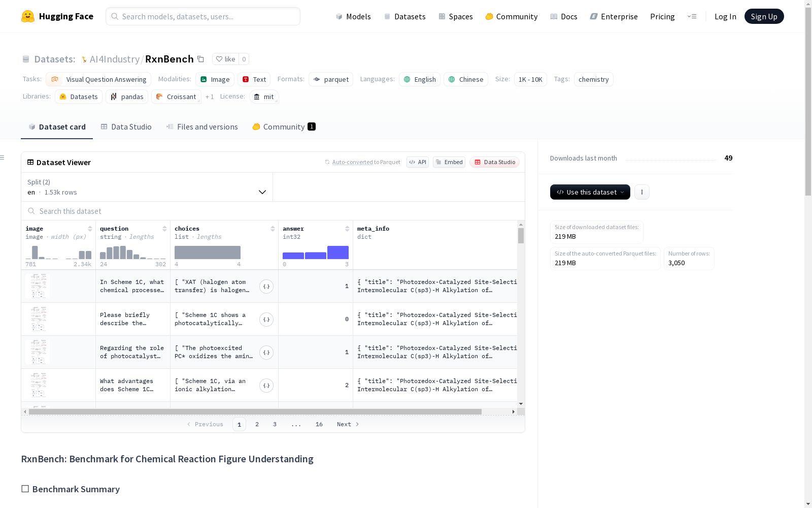Sort by the answer column
The image size is (812, 508).
tap(347, 229)
